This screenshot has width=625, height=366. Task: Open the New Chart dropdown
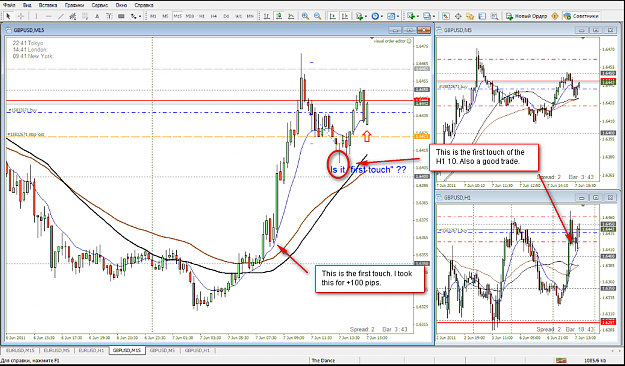pyautogui.click(x=412, y=16)
